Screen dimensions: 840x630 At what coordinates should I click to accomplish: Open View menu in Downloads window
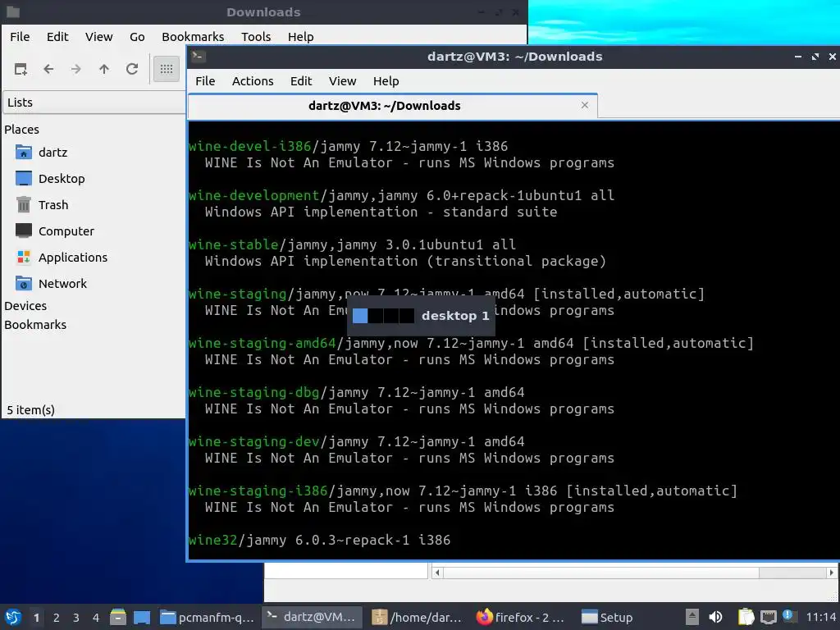point(99,37)
